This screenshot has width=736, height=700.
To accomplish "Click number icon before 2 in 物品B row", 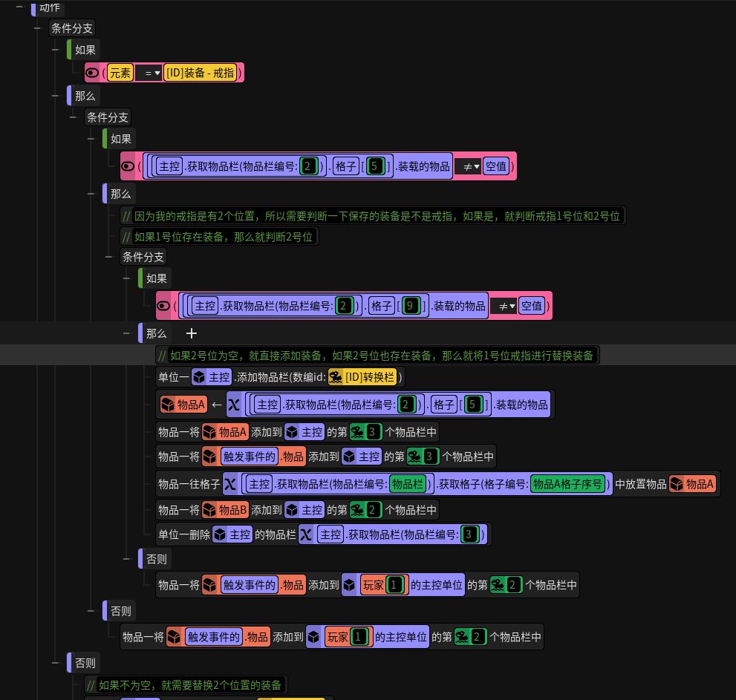I will coord(357,510).
